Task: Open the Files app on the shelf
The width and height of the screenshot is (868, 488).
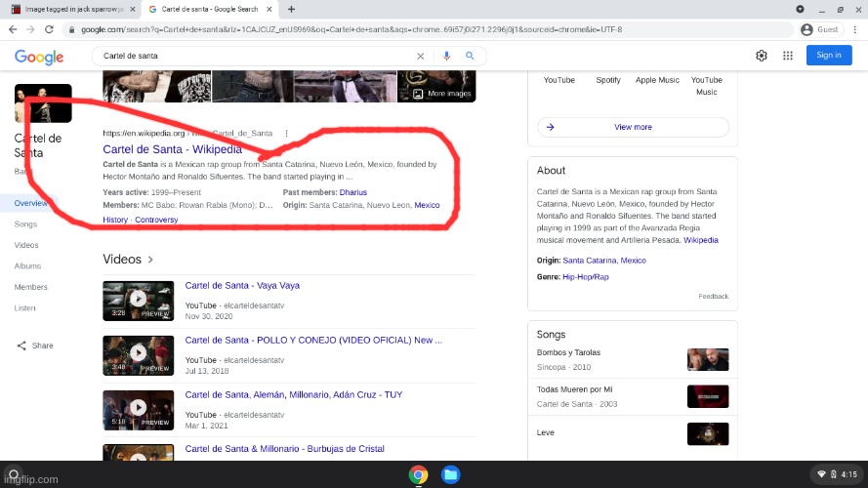Action: 451,474
